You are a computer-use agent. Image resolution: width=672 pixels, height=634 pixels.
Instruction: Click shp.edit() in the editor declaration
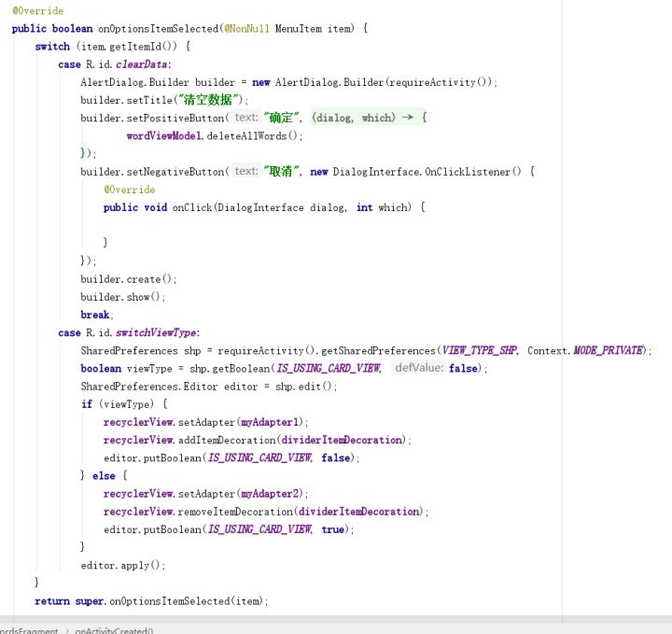[303, 387]
